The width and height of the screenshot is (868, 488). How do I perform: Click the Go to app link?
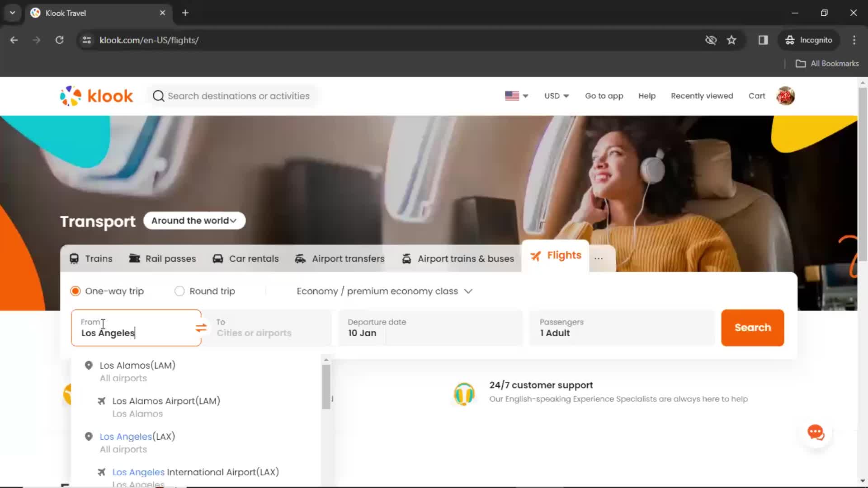pos(604,95)
